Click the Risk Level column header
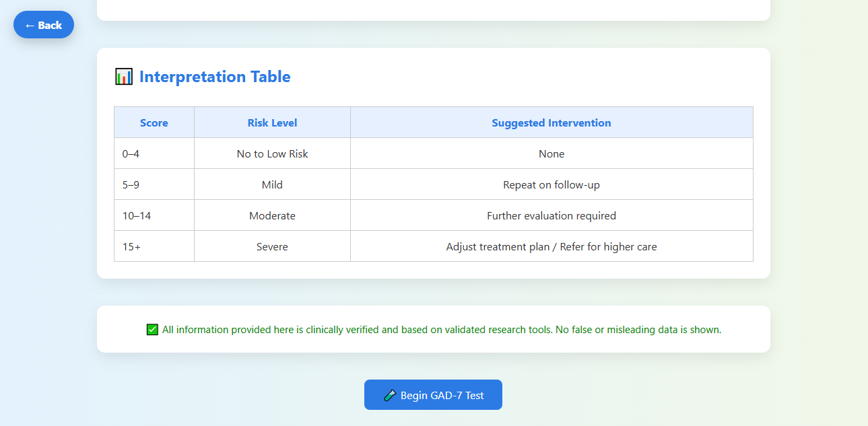The width and height of the screenshot is (868, 426). (x=272, y=122)
